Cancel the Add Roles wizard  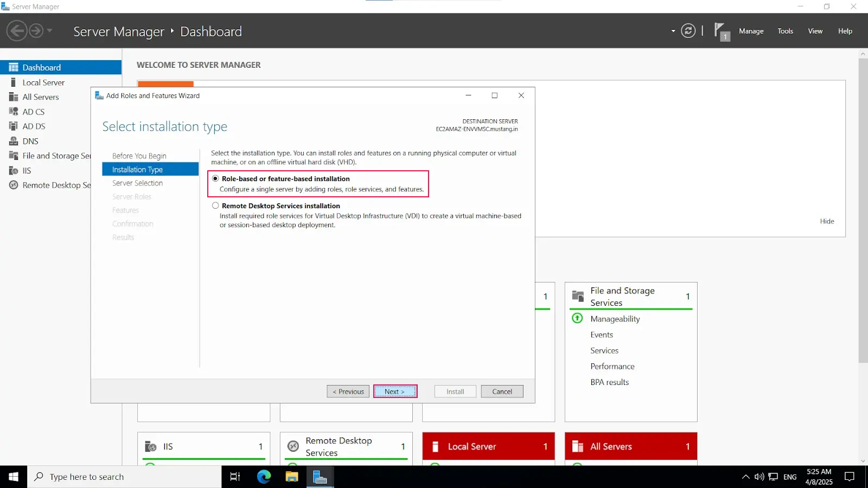(501, 391)
